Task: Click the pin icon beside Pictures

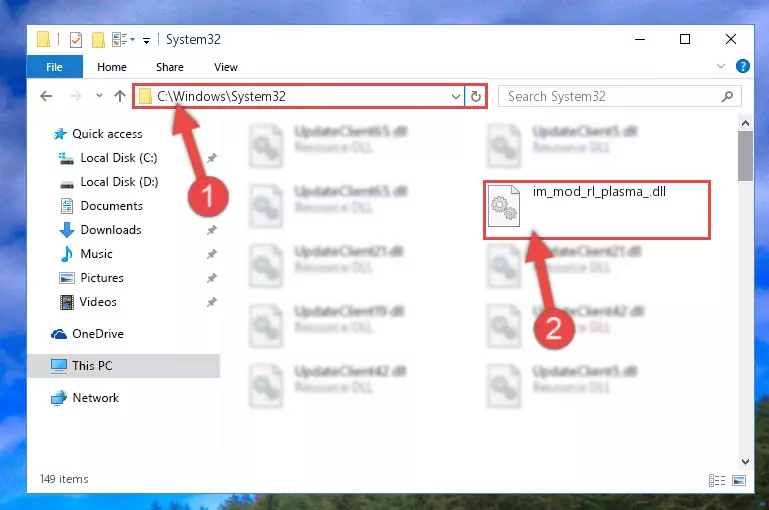Action: point(211,278)
